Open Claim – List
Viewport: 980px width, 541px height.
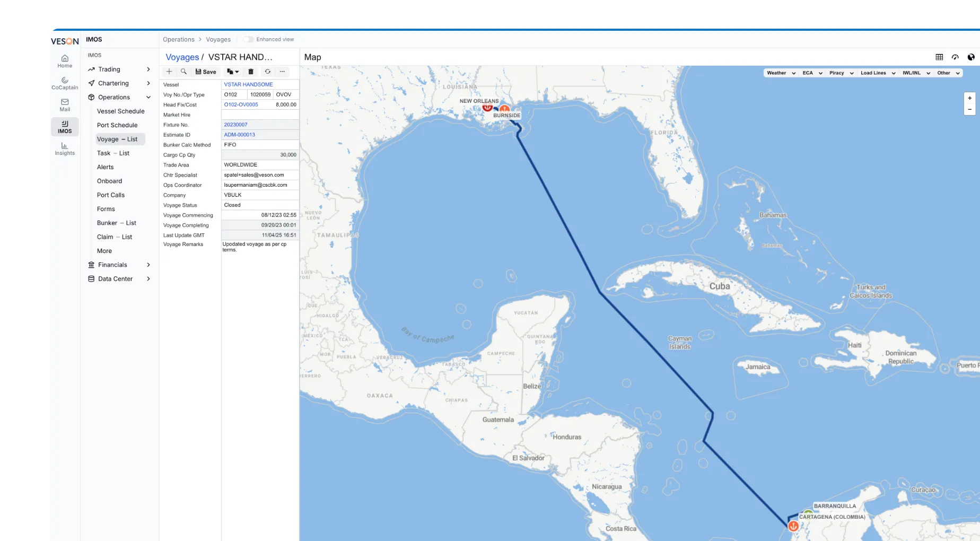coord(115,237)
